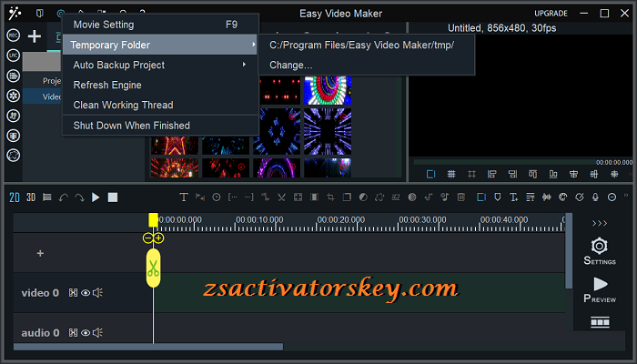Click the undo arrow in timeline toolbar
Viewport: 637px width, 364px height.
click(64, 197)
